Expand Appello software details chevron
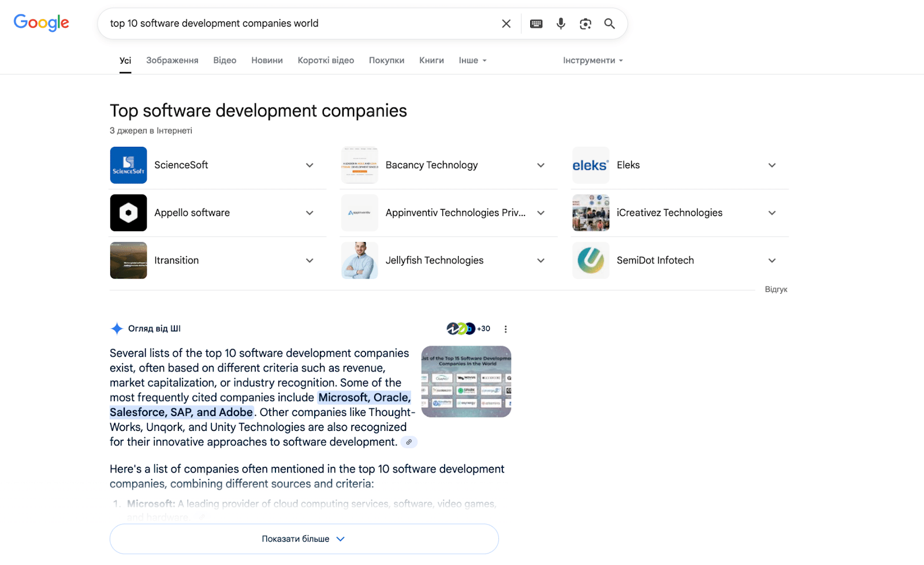The image size is (924, 565). (310, 213)
